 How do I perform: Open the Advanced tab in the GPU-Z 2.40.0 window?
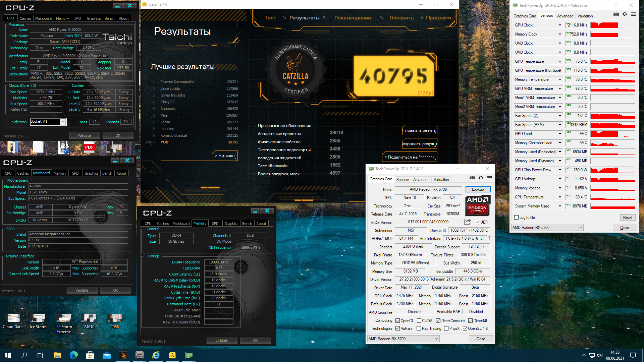click(421, 180)
